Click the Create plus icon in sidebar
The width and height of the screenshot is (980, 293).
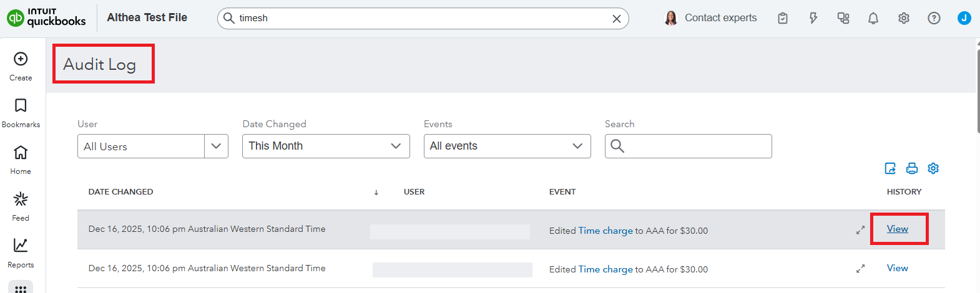point(21,59)
